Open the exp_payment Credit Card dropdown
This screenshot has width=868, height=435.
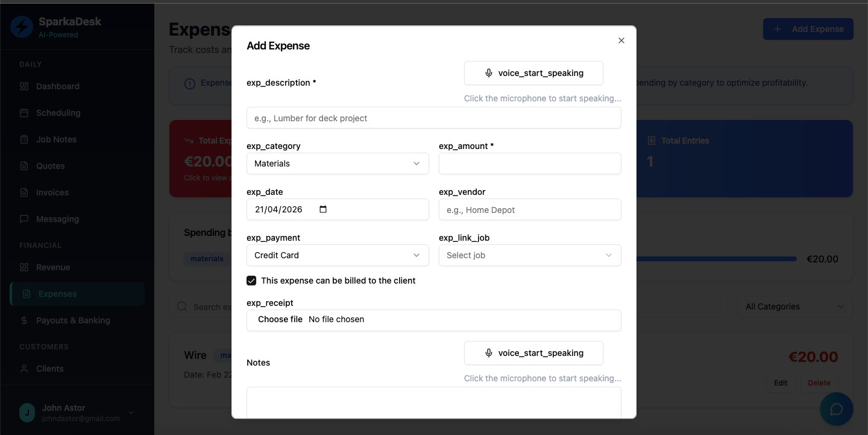pyautogui.click(x=338, y=255)
